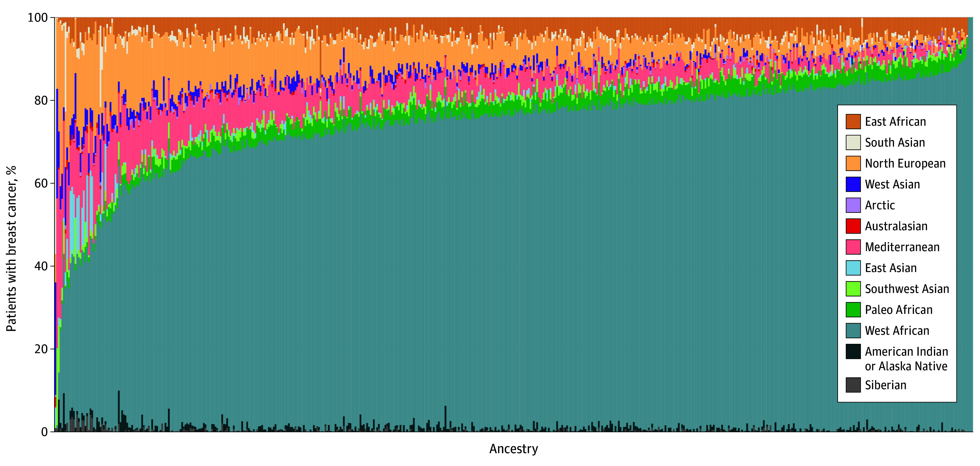Select the West African teal swatch
980x466 pixels.
853,331
